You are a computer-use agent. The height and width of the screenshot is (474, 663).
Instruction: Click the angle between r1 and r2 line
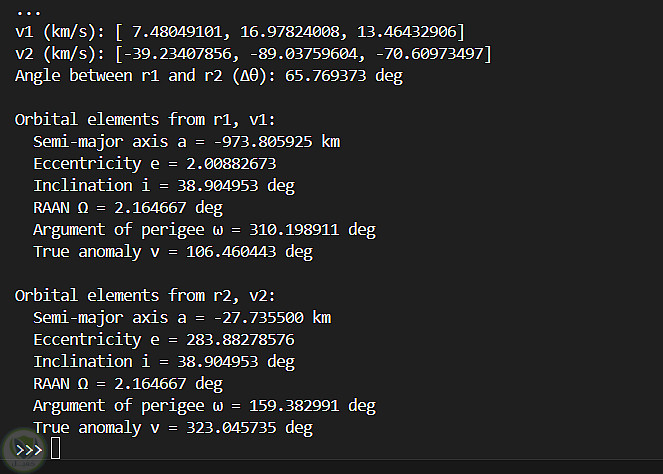pos(208,76)
